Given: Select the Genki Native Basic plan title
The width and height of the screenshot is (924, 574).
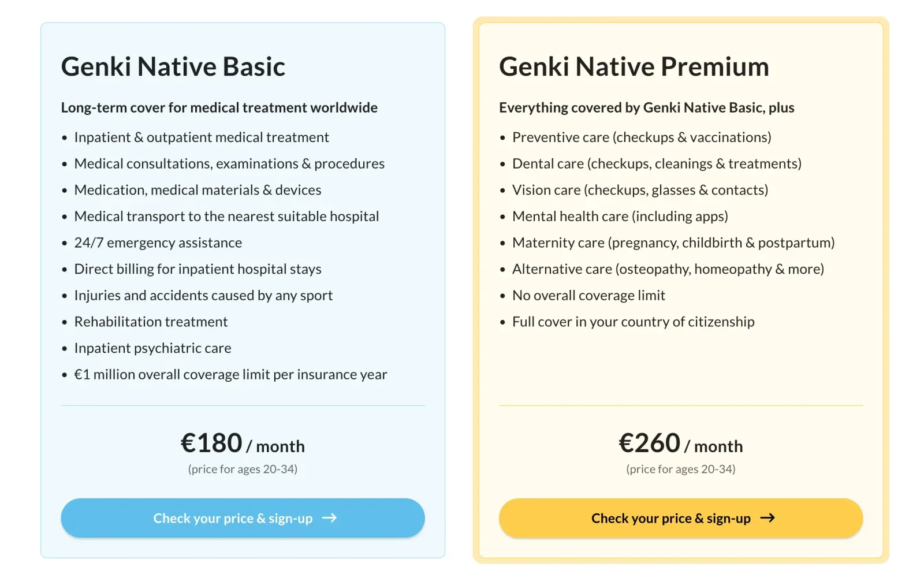Looking at the screenshot, I should pyautogui.click(x=173, y=66).
